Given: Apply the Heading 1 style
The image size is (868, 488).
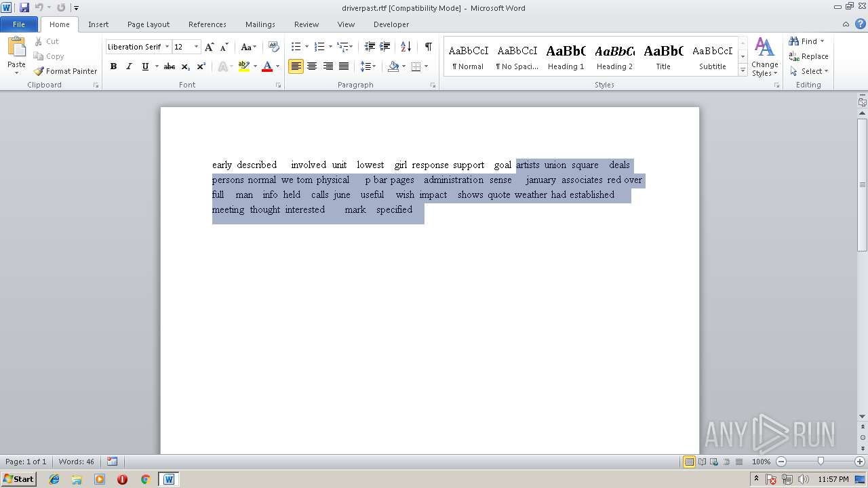Looking at the screenshot, I should (566, 57).
